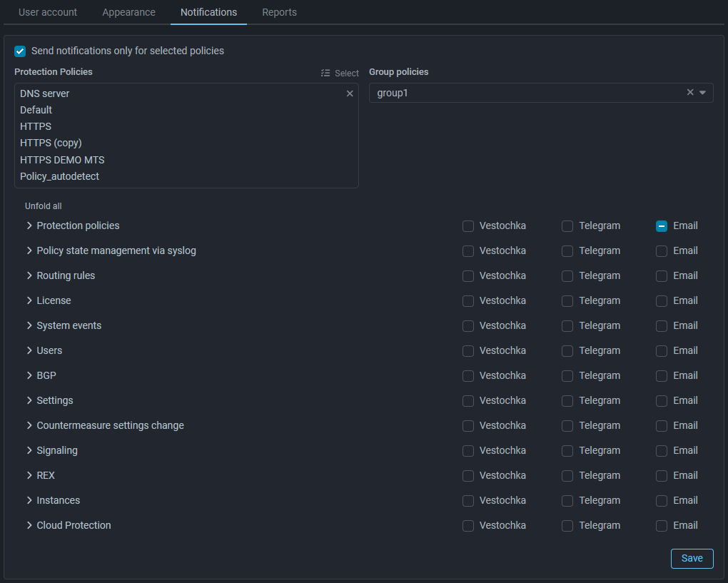This screenshot has height=583, width=728.
Task: Expand the Protection policies chevron
Action: coord(29,225)
